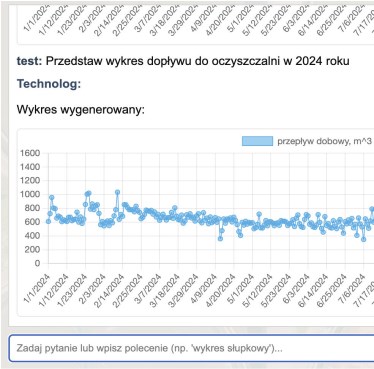
Task: Click the 1/1/2024 label under the flow chart
Action: click(x=37, y=288)
